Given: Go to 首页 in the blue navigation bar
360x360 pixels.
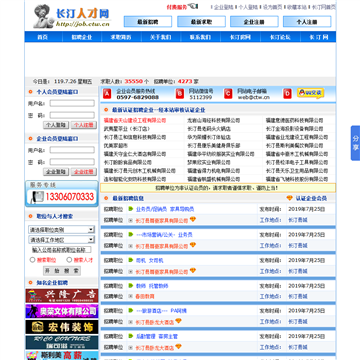Looking at the screenshot, I should tap(42, 37).
